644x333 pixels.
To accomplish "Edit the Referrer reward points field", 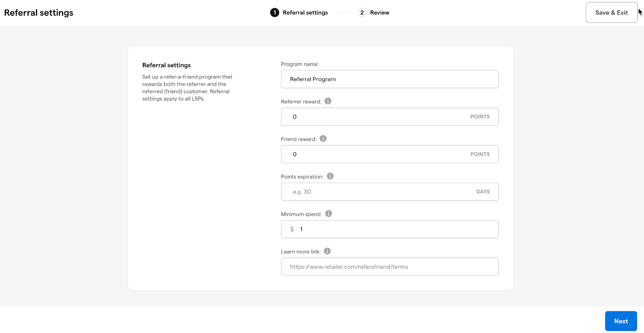I will 390,117.
